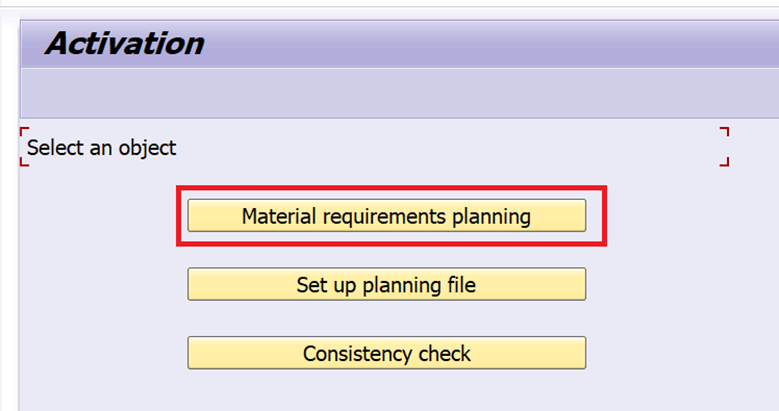Click the gray left window margin strip
779x411 pixels.
click(x=9, y=250)
